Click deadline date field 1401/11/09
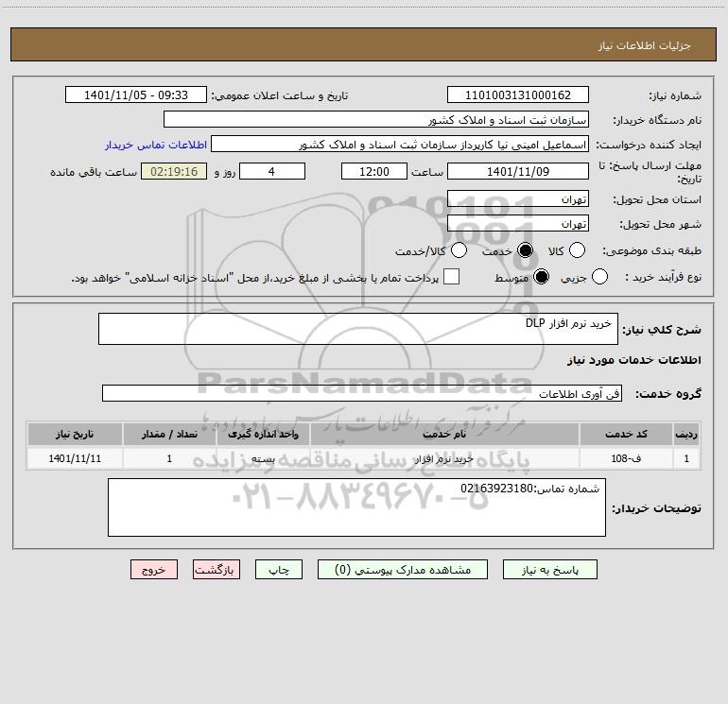Image resolution: width=728 pixels, height=704 pixels. click(518, 171)
